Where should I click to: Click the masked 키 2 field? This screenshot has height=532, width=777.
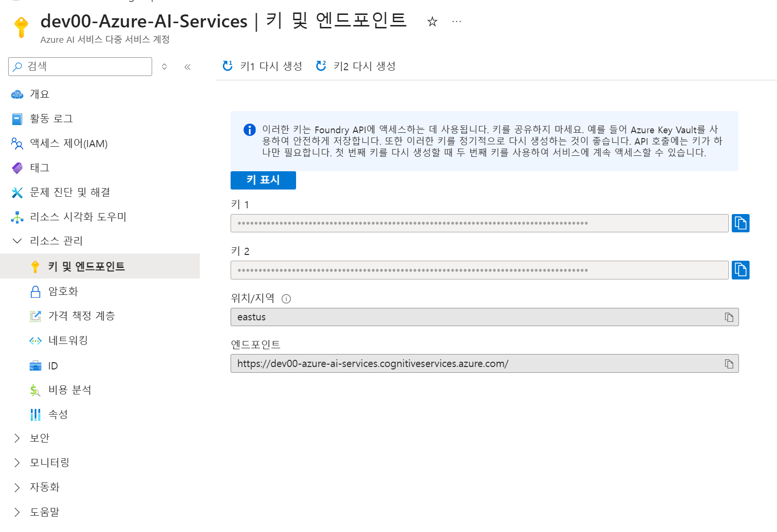coord(479,270)
